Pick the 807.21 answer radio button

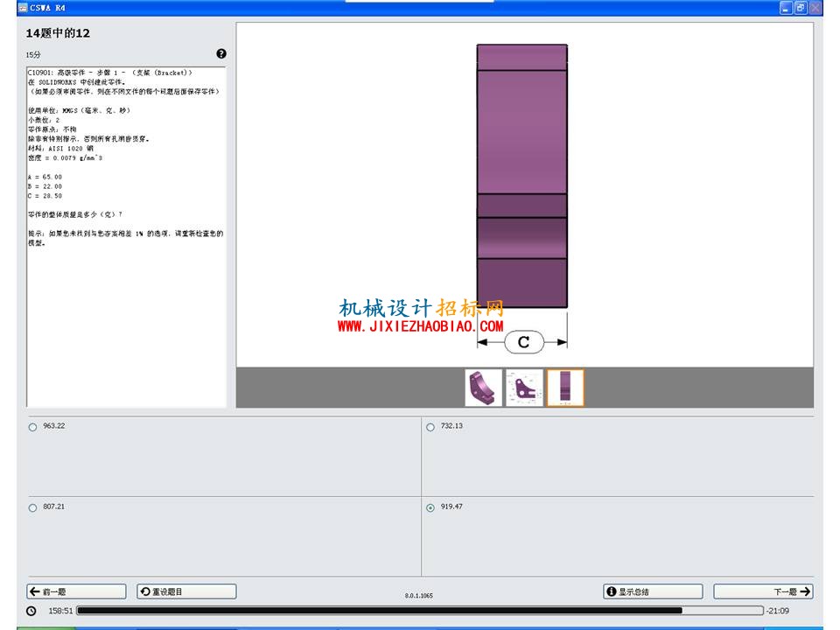[32, 507]
